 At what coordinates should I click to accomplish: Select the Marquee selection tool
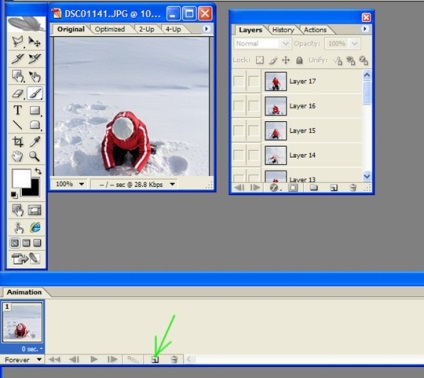coord(18,42)
